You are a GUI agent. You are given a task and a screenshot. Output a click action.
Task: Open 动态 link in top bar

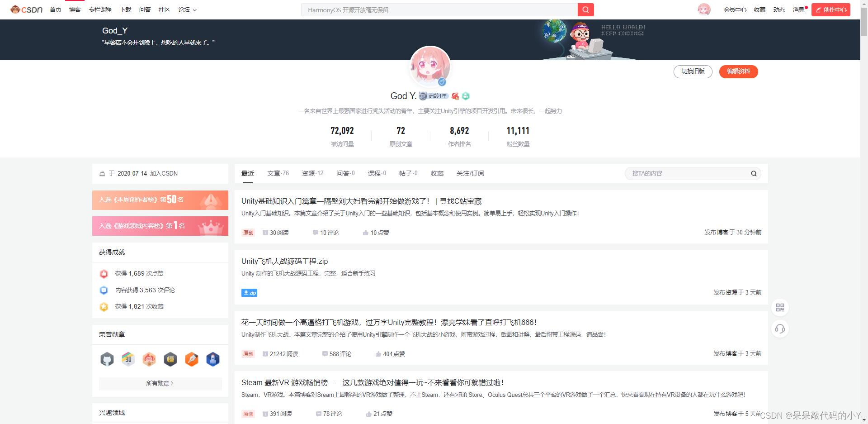click(x=779, y=10)
